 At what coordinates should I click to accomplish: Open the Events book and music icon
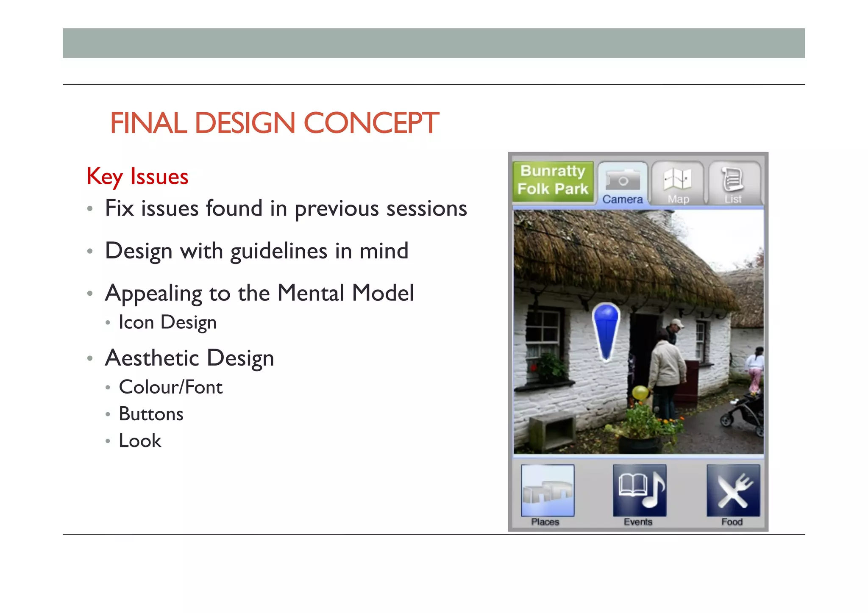640,491
